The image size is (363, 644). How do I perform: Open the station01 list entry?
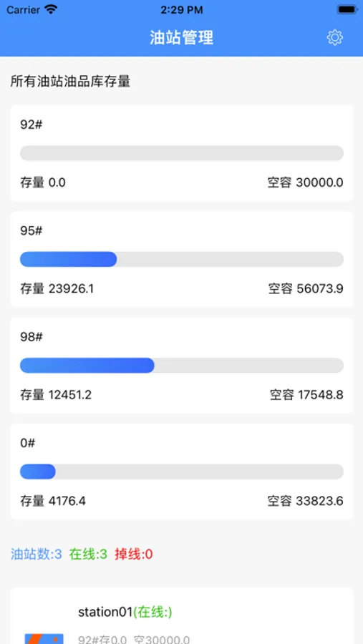tap(182, 616)
